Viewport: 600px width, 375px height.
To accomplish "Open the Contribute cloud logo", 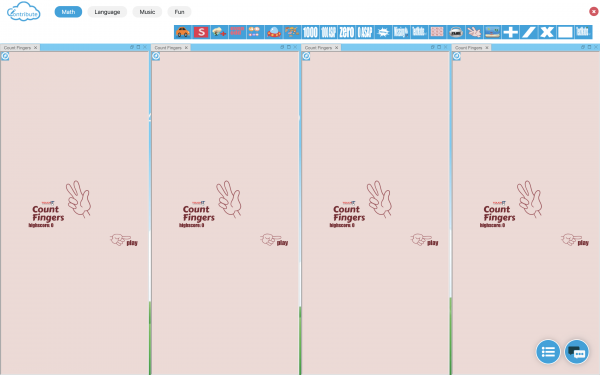I will 24,12.
